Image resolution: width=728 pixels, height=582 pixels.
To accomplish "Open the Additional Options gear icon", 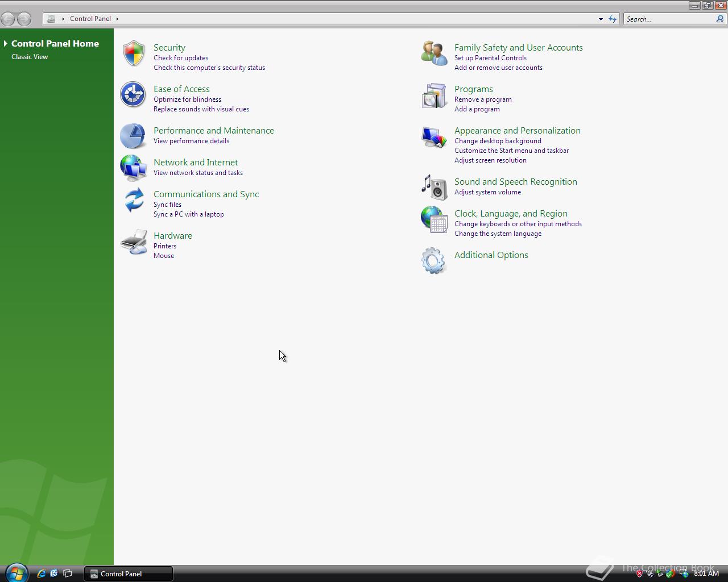I will pyautogui.click(x=433, y=260).
